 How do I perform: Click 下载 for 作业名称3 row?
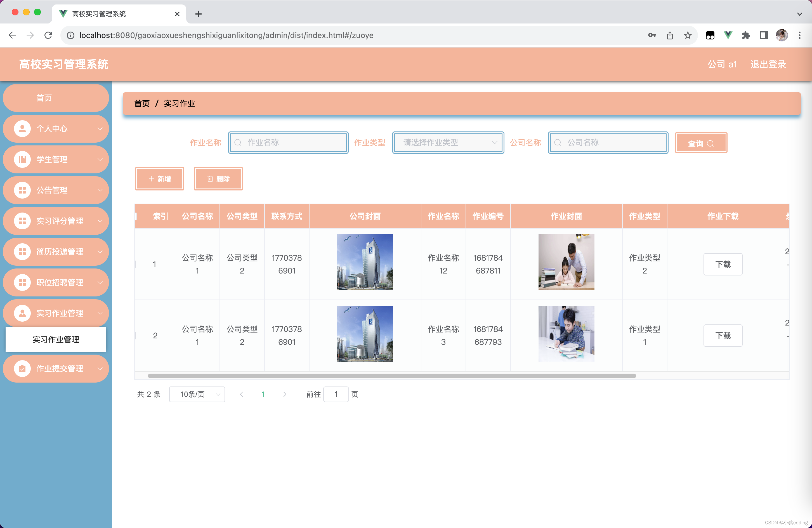point(723,336)
